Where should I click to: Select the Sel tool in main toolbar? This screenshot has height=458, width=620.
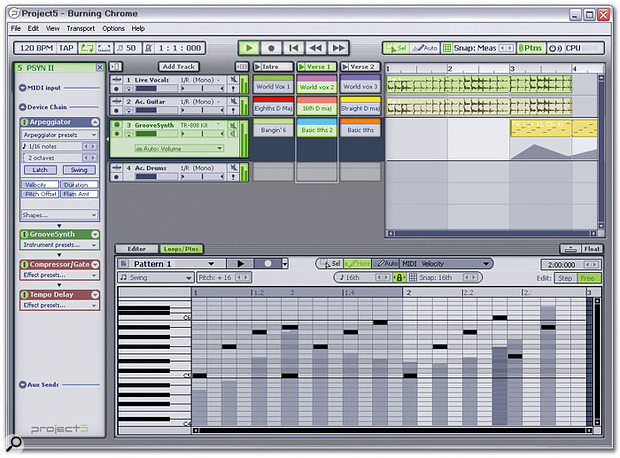397,48
